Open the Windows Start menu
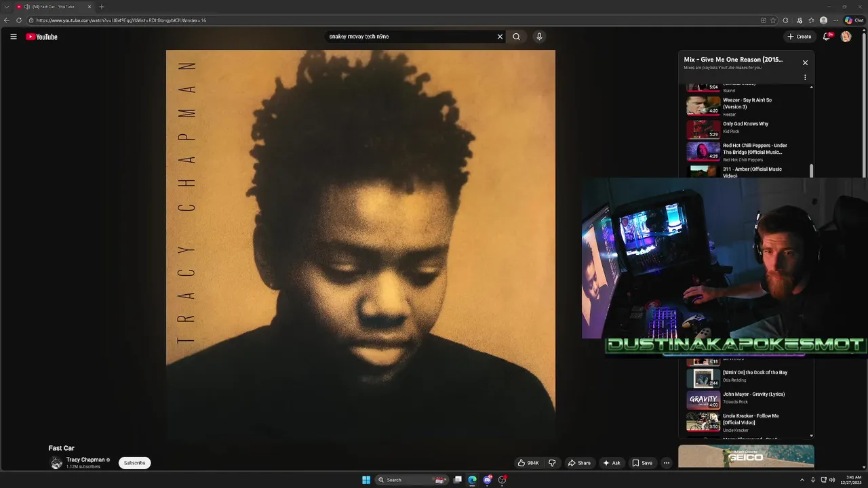The image size is (868, 488). point(366,480)
